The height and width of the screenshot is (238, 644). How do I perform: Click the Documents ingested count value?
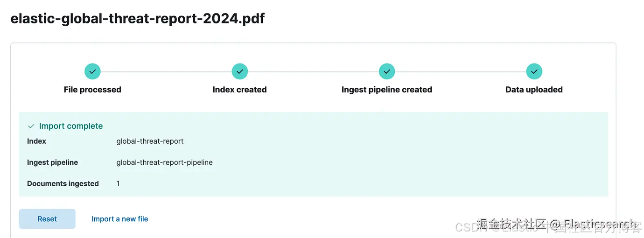[118, 183]
